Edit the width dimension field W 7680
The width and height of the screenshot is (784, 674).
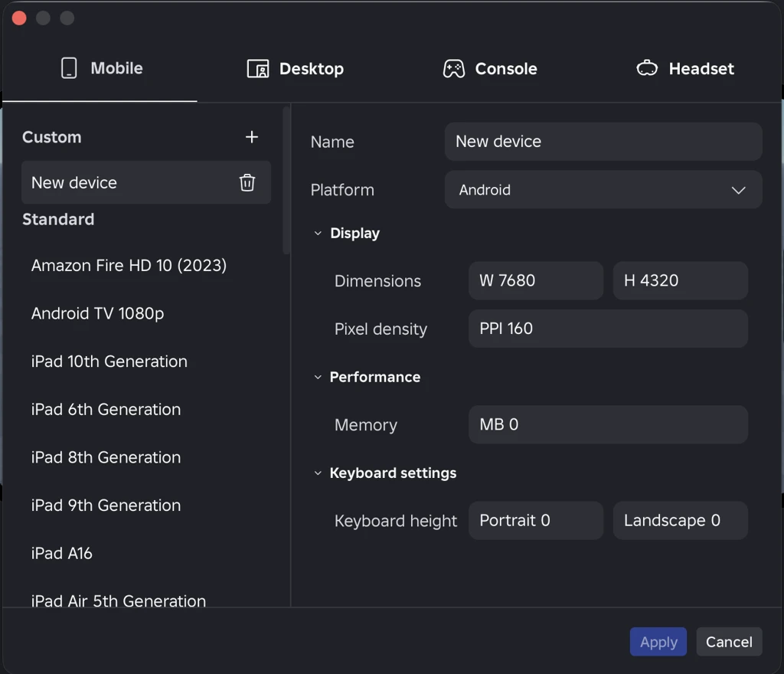[x=535, y=280]
